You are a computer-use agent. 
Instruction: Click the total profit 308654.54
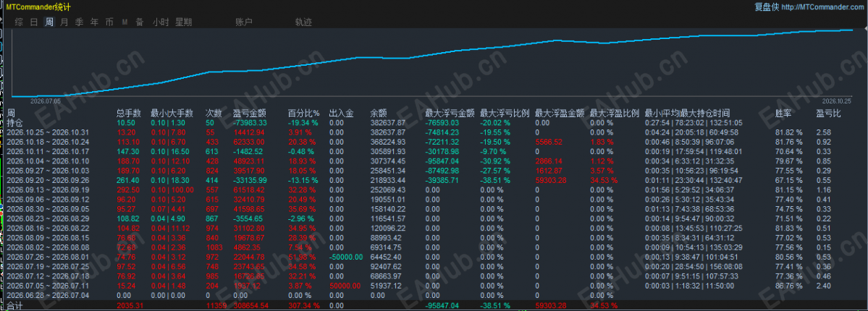[x=251, y=305]
